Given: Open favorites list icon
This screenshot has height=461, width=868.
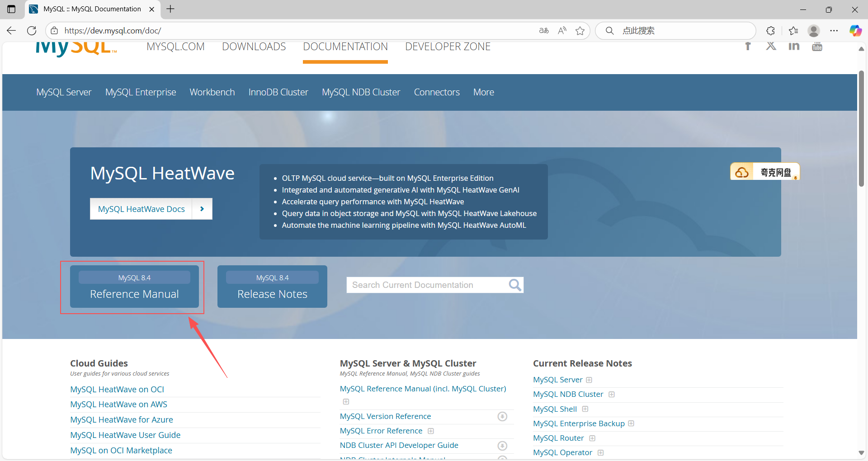Looking at the screenshot, I should 793,31.
